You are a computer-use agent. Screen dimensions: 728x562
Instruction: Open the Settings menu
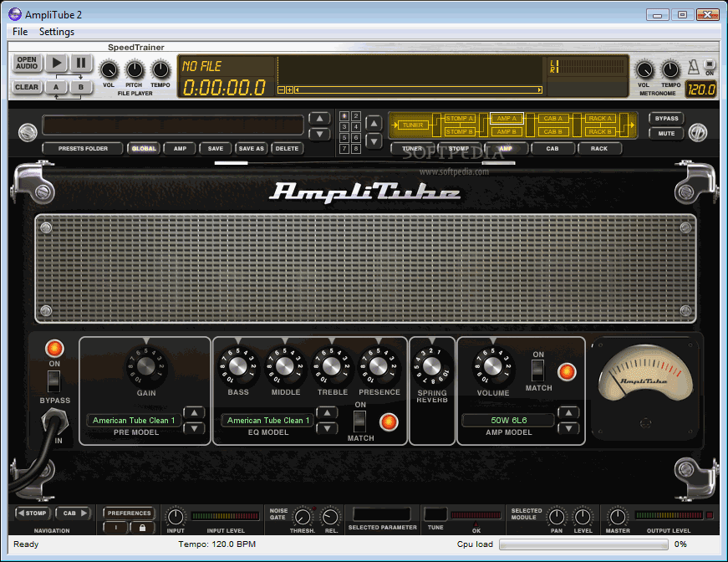pos(57,32)
